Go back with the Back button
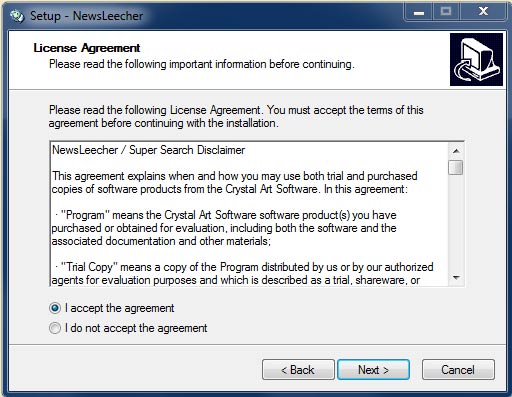Viewport: 512px width, 397px height. pyautogui.click(x=298, y=370)
